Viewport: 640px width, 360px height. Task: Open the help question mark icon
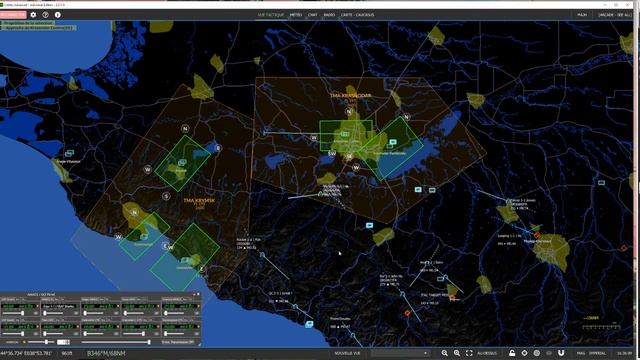(45, 15)
